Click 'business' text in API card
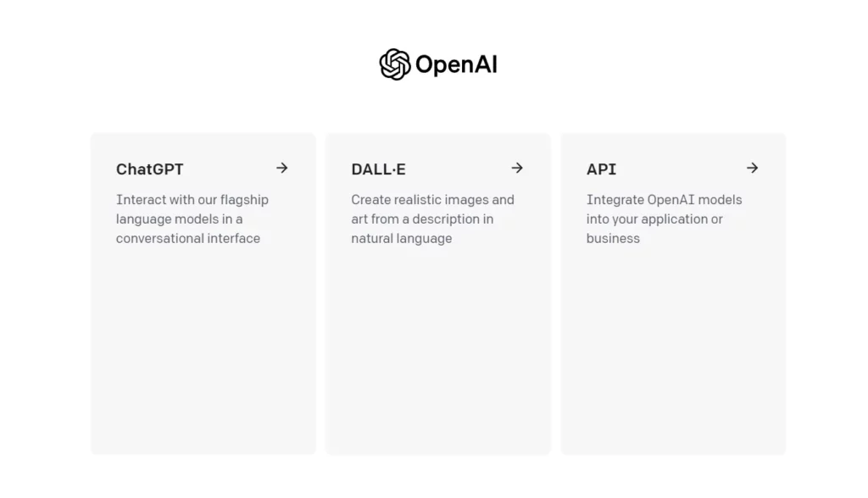Screen dimensions: 868x498 pyautogui.click(x=613, y=239)
